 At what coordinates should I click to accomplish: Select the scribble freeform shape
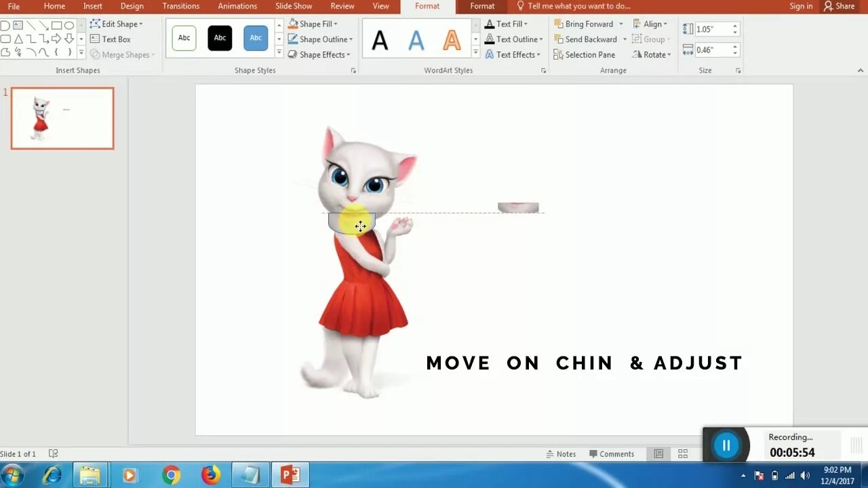pos(18,52)
